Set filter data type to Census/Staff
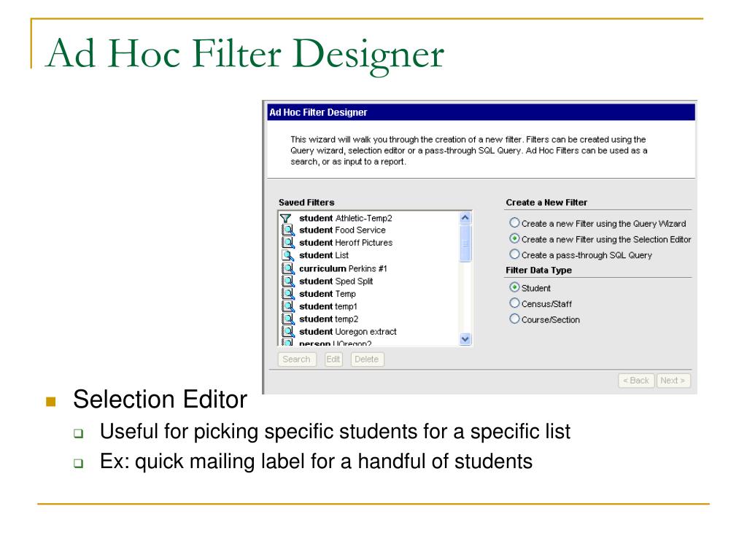Screen dimensions: 747x560 click(514, 303)
